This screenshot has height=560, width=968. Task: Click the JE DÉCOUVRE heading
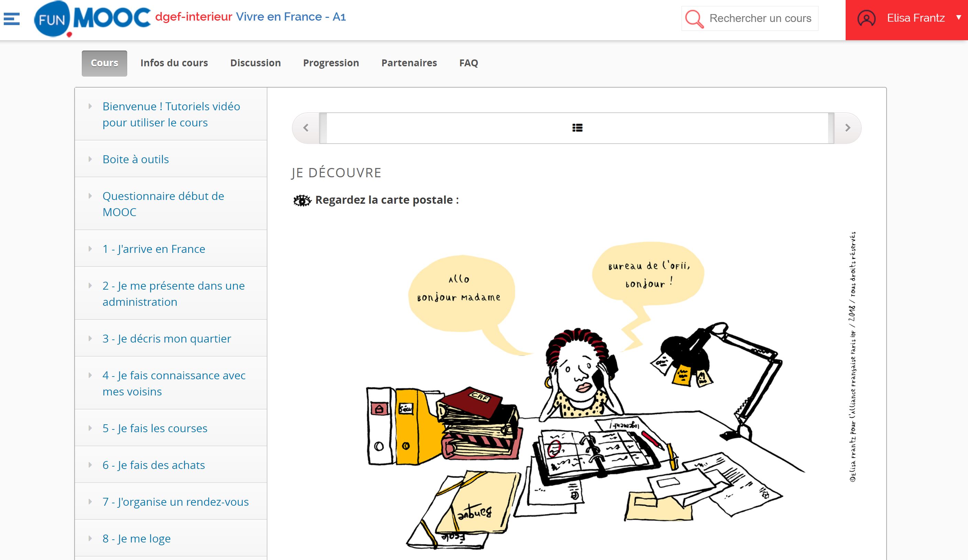coord(336,173)
